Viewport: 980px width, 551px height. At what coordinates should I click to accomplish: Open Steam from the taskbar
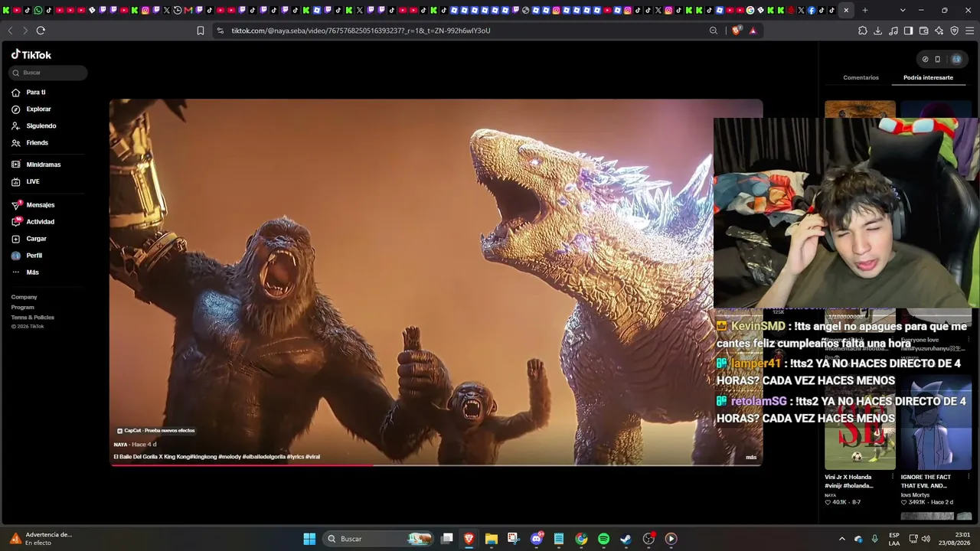tap(626, 539)
